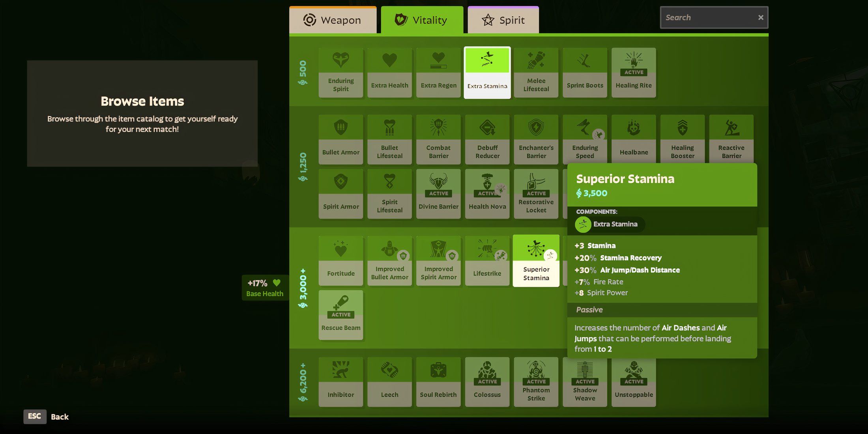Screen dimensions: 868x434
Task: Choose the Restorative Locket item
Action: pos(536,194)
